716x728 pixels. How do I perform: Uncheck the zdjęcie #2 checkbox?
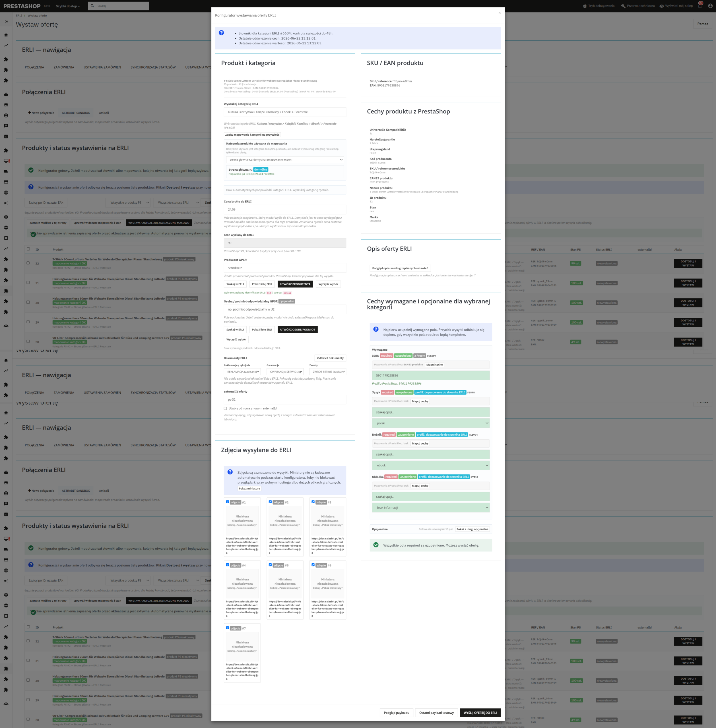point(270,502)
